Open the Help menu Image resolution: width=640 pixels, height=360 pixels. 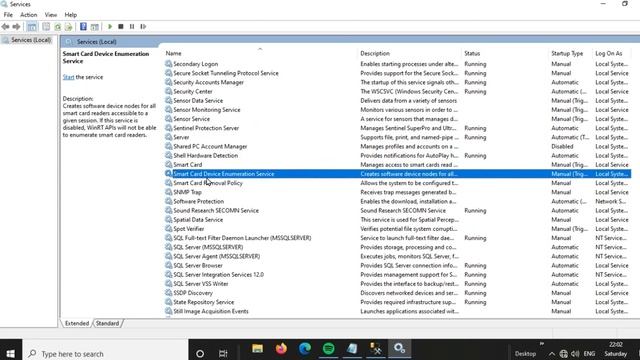pyautogui.click(x=71, y=15)
